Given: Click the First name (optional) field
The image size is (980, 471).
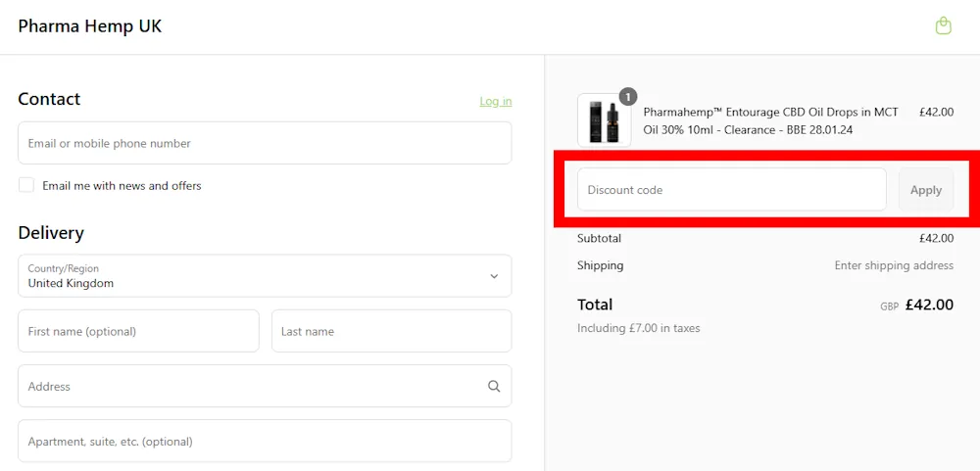Looking at the screenshot, I should [138, 331].
